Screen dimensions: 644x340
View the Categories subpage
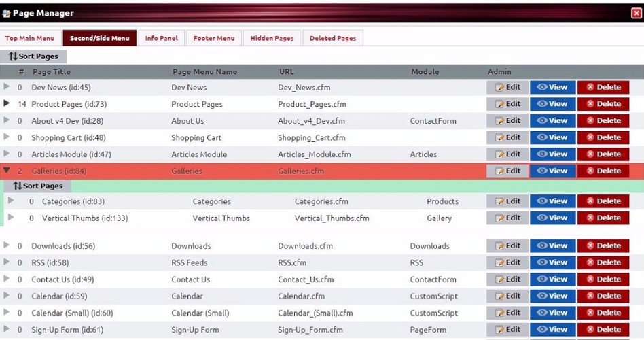552,201
